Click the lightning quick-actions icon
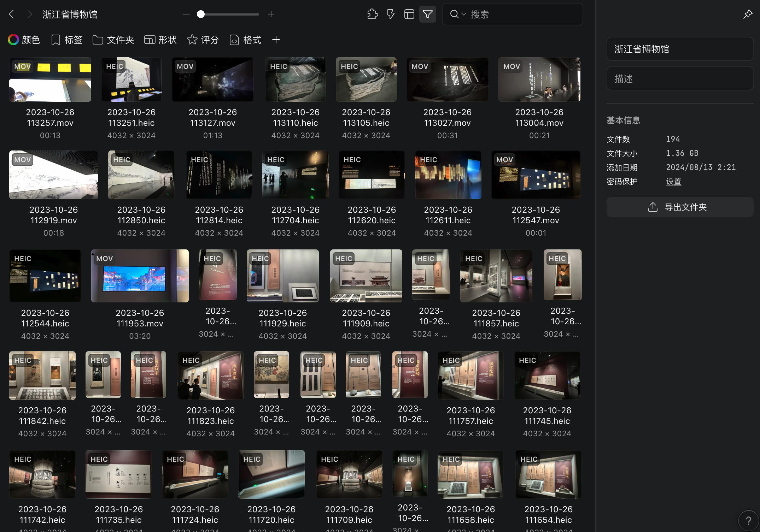The width and height of the screenshot is (760, 532). coord(391,14)
